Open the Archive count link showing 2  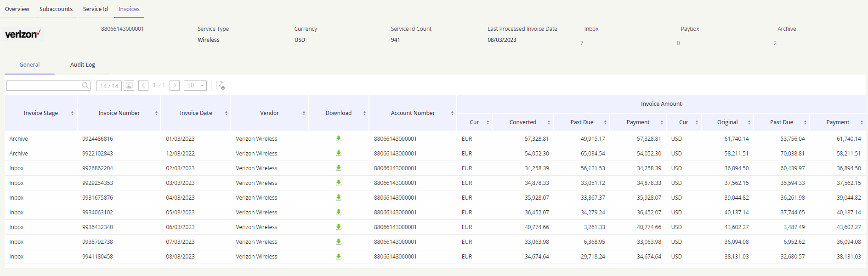point(775,43)
